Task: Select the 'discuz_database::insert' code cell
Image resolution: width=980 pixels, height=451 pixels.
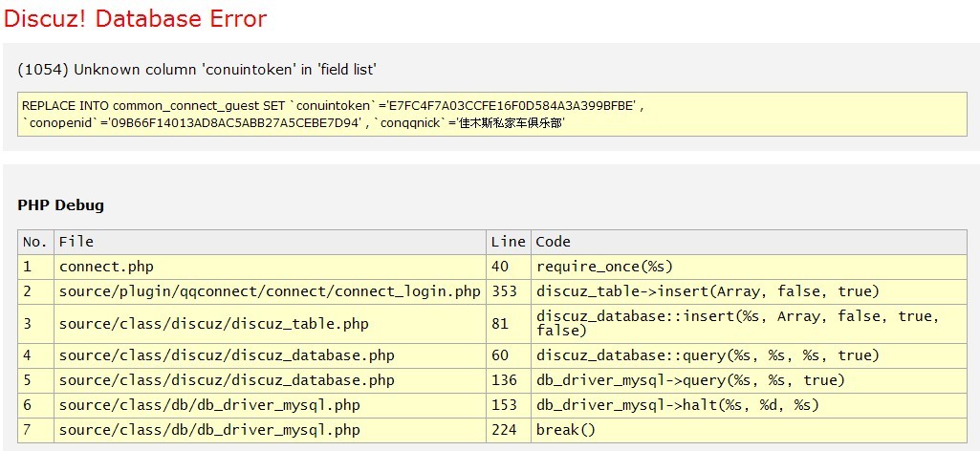Action: (749, 324)
